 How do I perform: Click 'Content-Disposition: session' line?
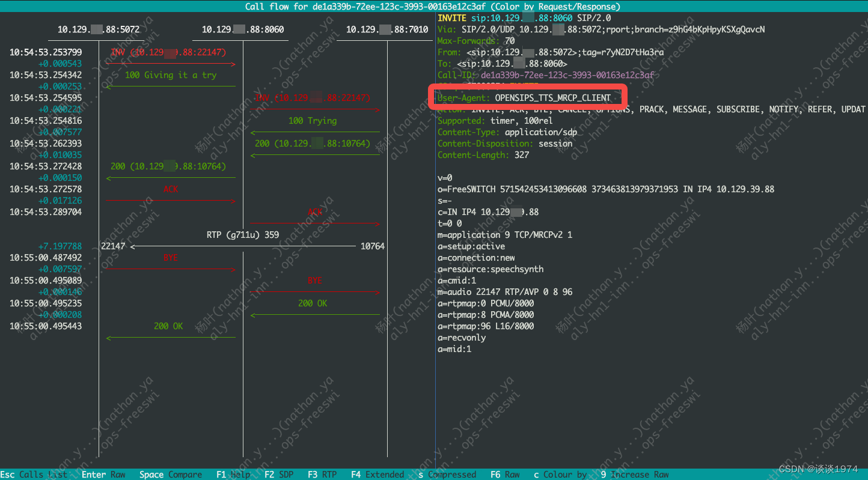(x=505, y=144)
